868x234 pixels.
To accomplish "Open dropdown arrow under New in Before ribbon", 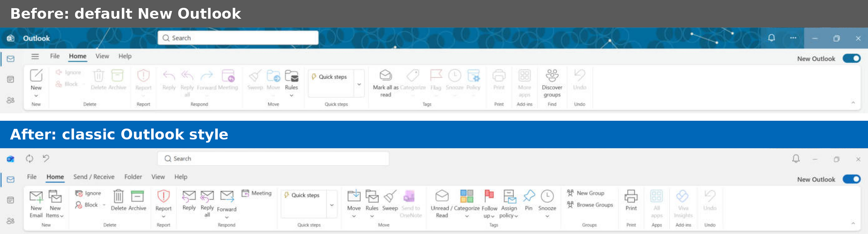I will (x=36, y=95).
